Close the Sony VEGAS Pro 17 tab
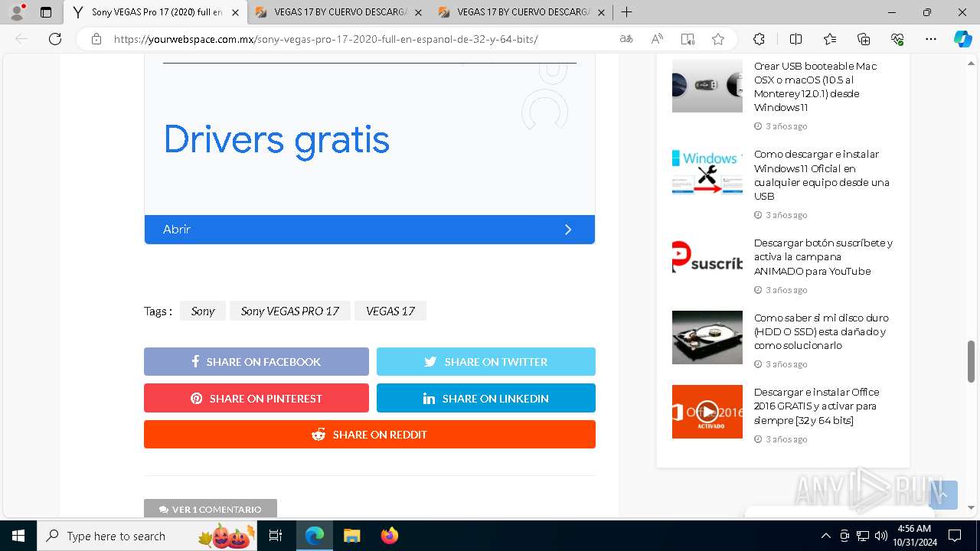Viewport: 980px width, 551px height. click(235, 12)
